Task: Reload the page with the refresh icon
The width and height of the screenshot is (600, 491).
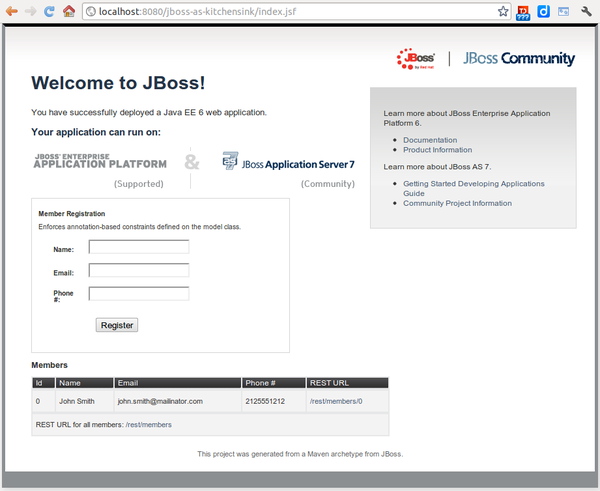Action: click(x=49, y=11)
